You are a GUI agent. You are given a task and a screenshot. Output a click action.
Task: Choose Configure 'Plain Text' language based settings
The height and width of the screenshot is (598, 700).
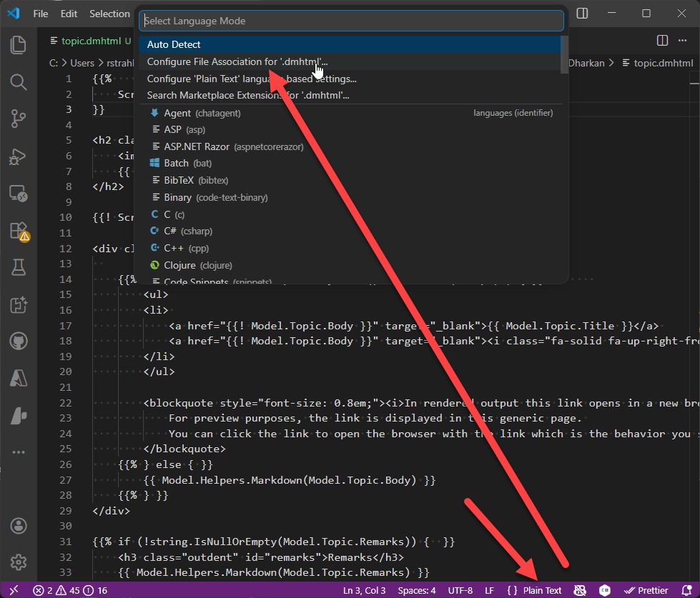point(350,79)
